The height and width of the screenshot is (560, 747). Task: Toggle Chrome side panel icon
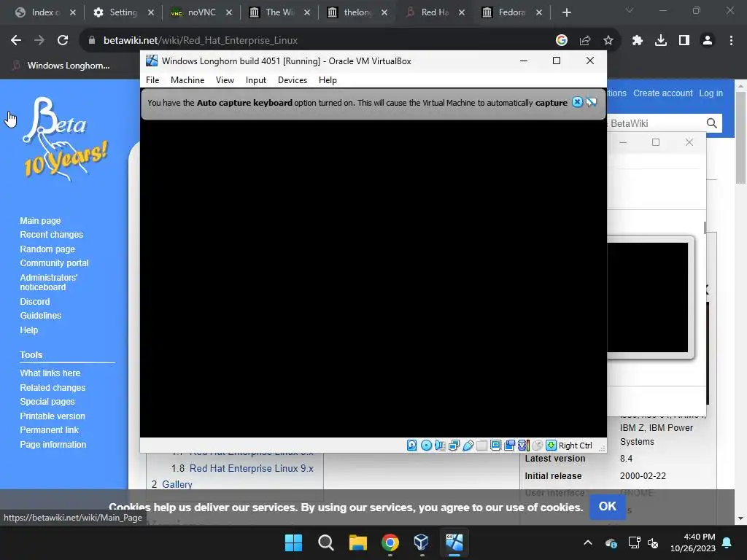point(684,41)
